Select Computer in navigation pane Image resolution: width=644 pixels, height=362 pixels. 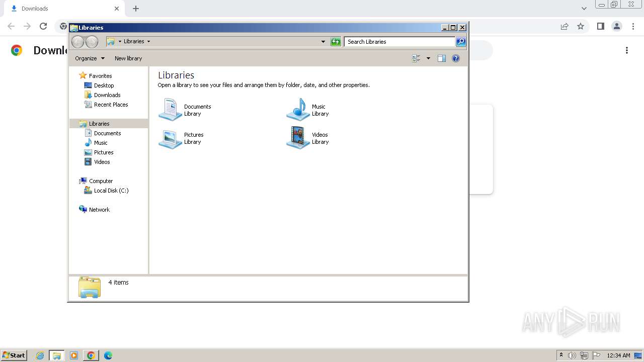coord(101,181)
